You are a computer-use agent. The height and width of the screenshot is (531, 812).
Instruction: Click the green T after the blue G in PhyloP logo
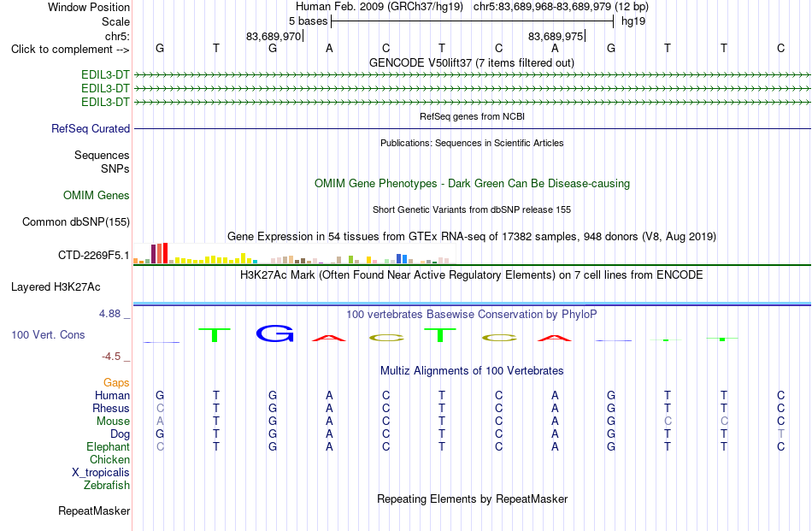pyautogui.click(x=441, y=335)
